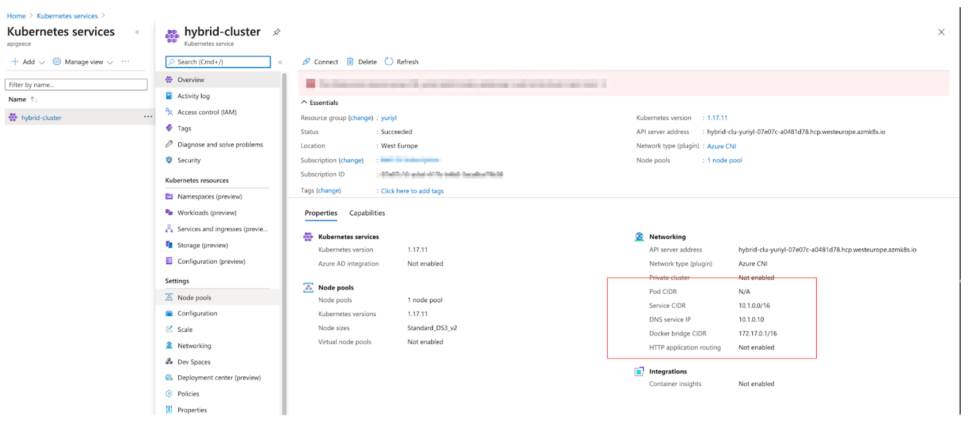Click the Overview sidebar icon

tap(169, 80)
